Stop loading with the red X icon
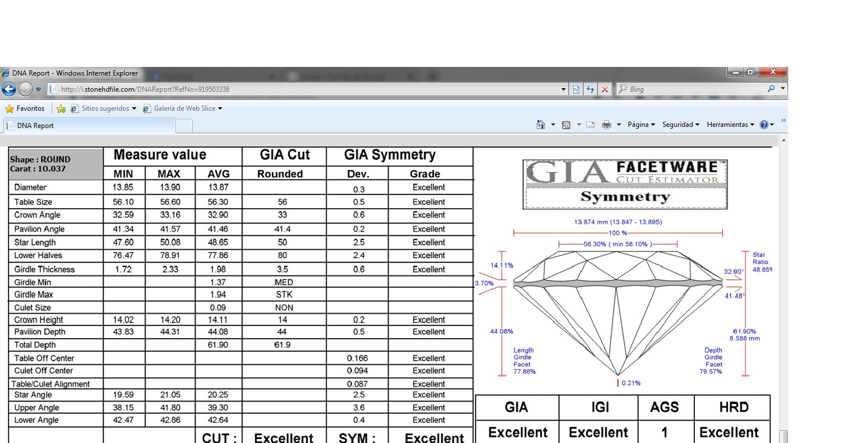The width and height of the screenshot is (868, 443). (605, 89)
